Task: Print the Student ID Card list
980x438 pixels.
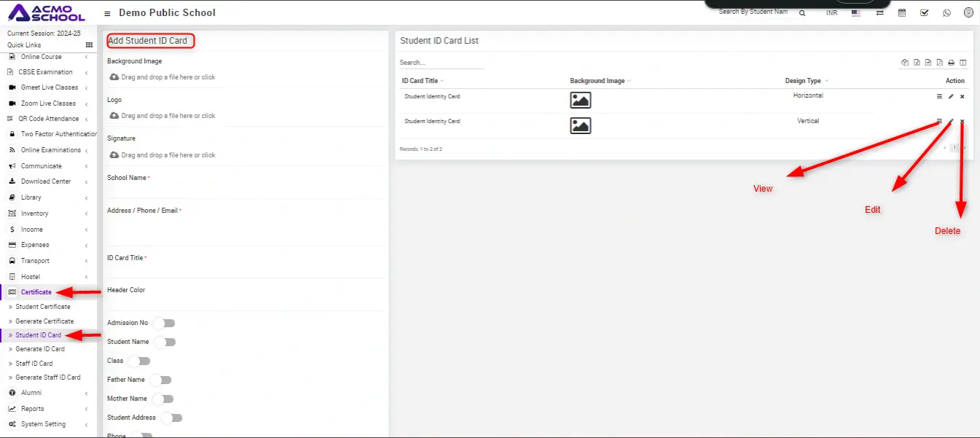Action: coord(951,63)
